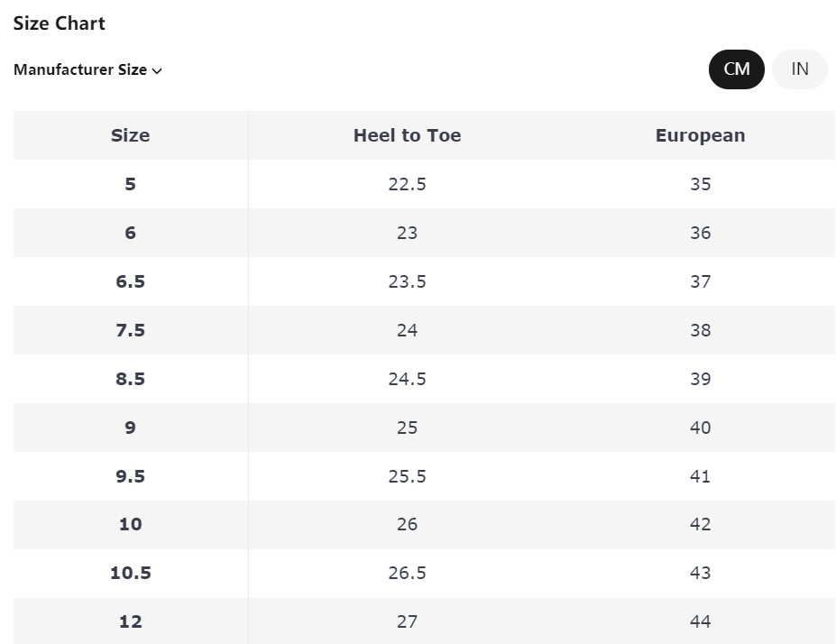Viewport: 836px width, 644px height.
Task: Click the 26.5 heel to toe value
Action: coord(408,573)
